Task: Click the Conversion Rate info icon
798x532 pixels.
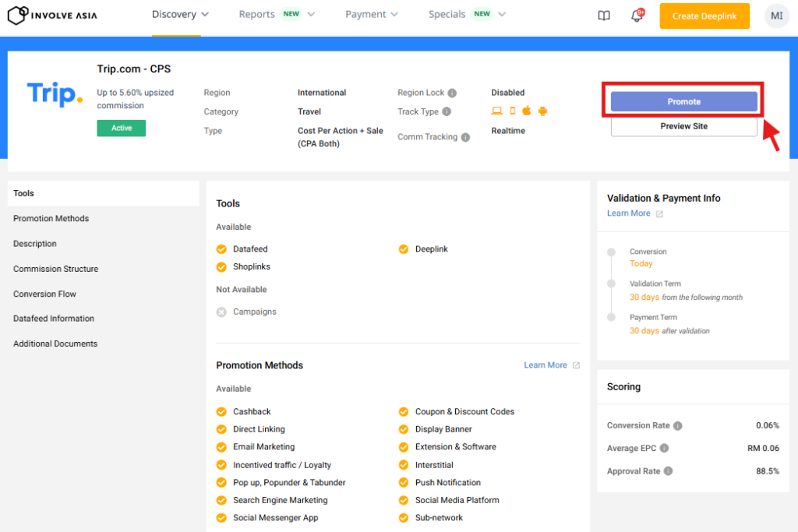Action: click(677, 426)
